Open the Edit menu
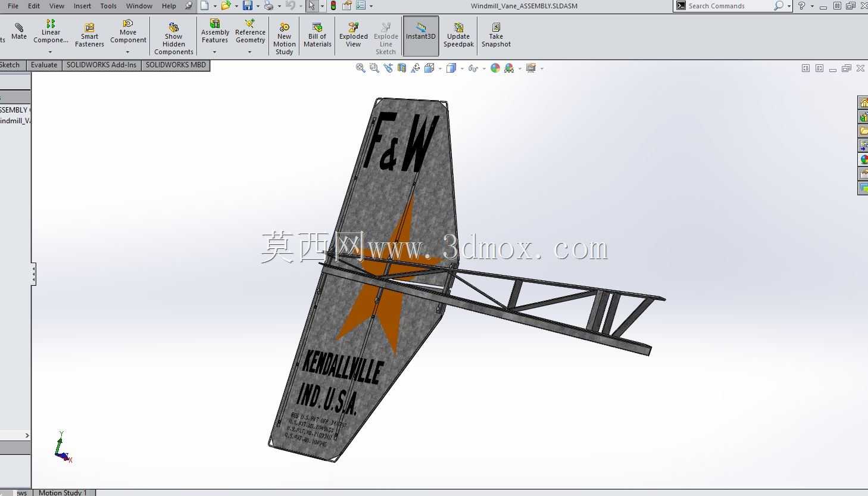This screenshot has height=496, width=868. pos(34,6)
